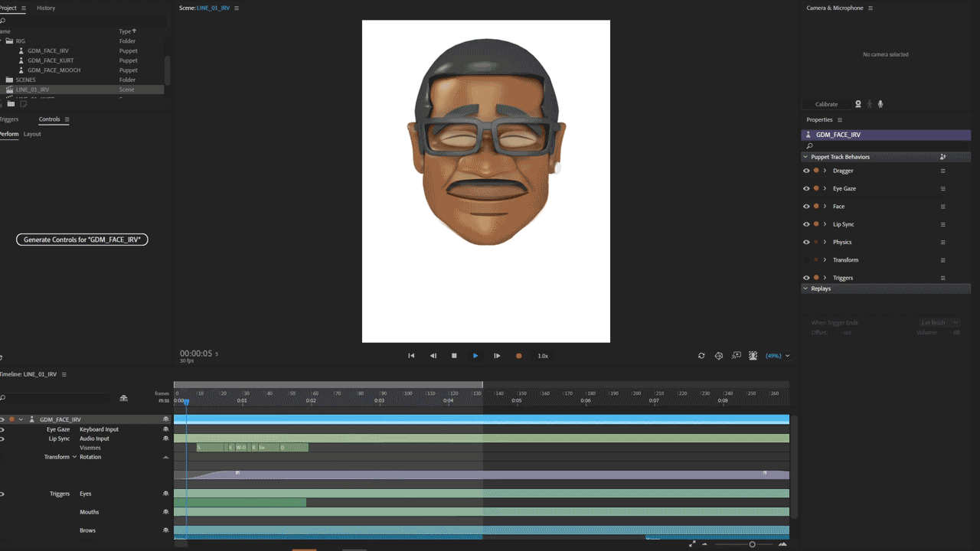Toggle transparency background icon in scene toolbar

point(753,356)
